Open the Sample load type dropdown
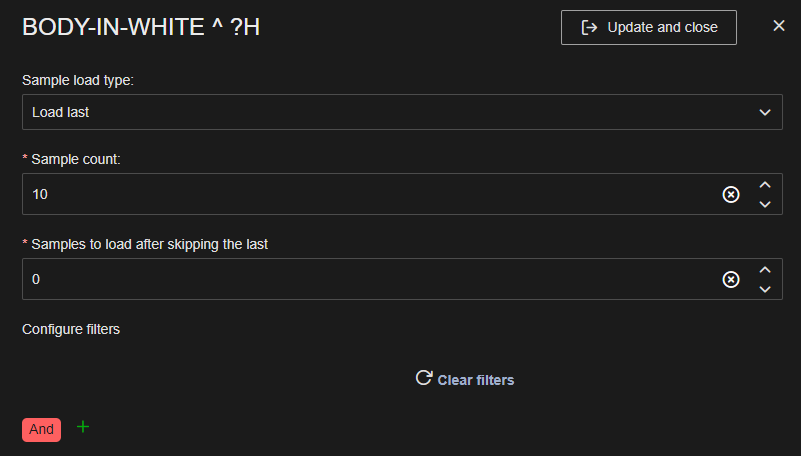This screenshot has width=801, height=456. tap(400, 112)
